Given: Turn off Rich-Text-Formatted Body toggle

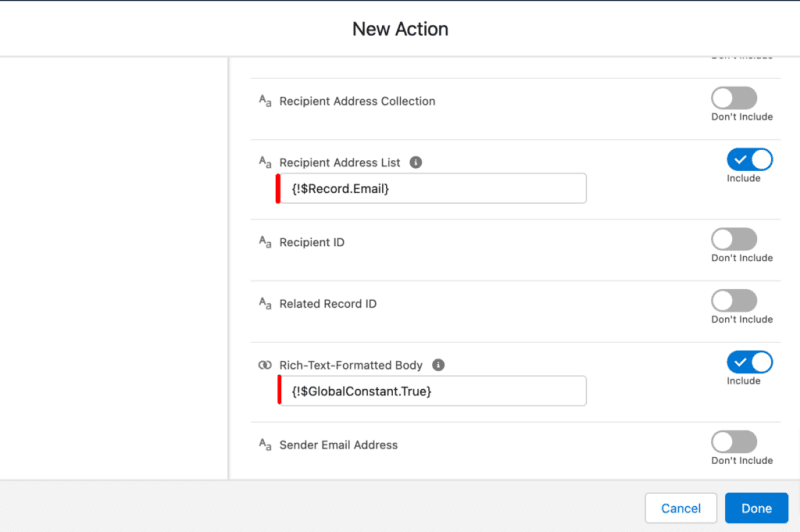Looking at the screenshot, I should (749, 362).
